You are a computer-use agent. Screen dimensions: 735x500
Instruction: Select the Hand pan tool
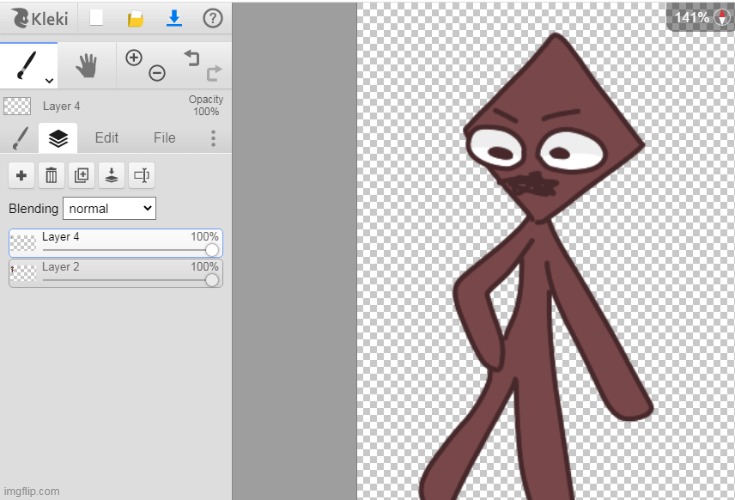(x=86, y=66)
